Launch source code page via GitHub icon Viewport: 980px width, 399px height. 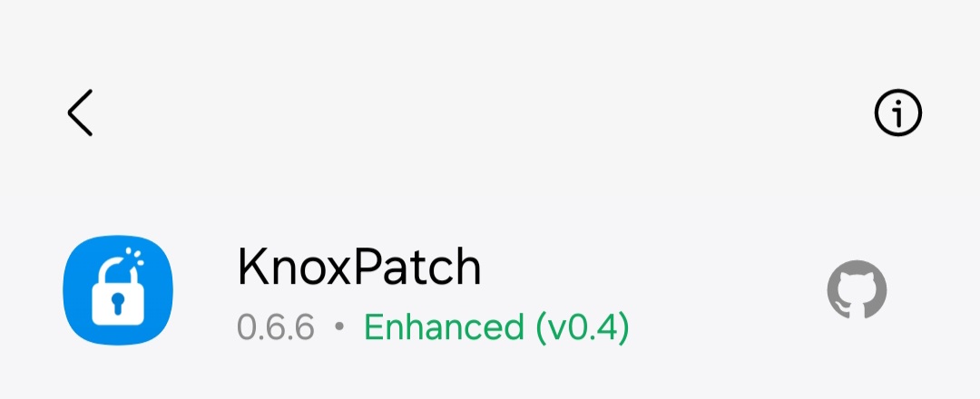click(857, 289)
